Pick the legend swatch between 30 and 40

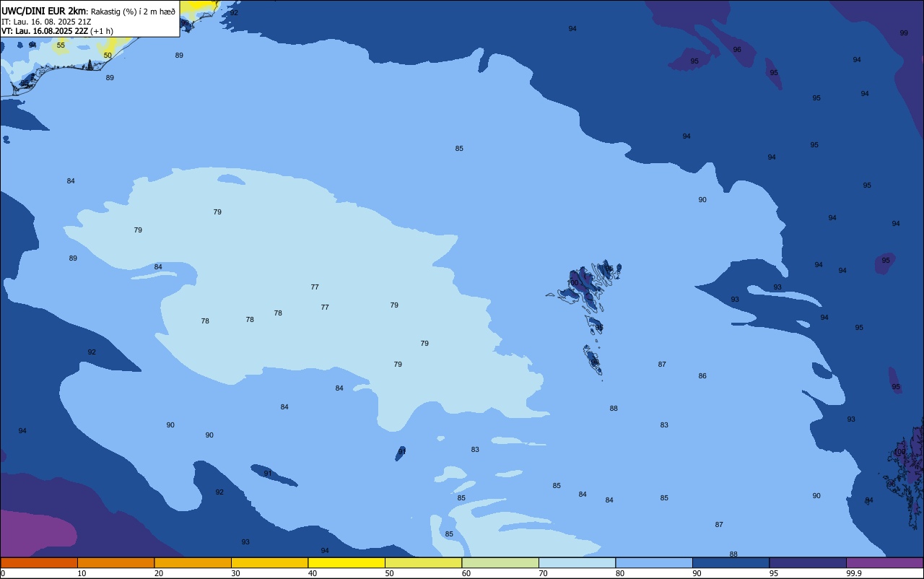point(269,562)
